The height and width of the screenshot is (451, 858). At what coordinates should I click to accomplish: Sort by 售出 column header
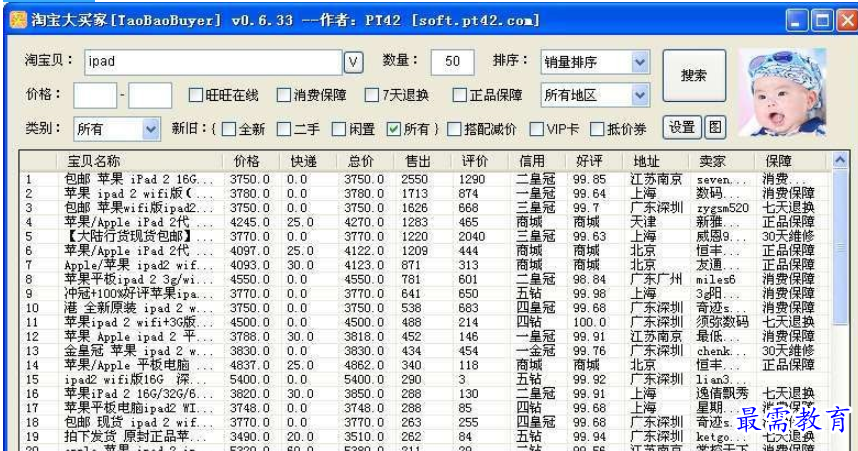tap(423, 161)
